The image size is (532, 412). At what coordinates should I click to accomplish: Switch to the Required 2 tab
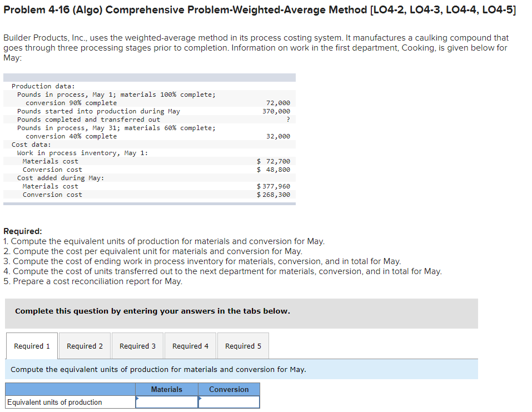(x=84, y=345)
